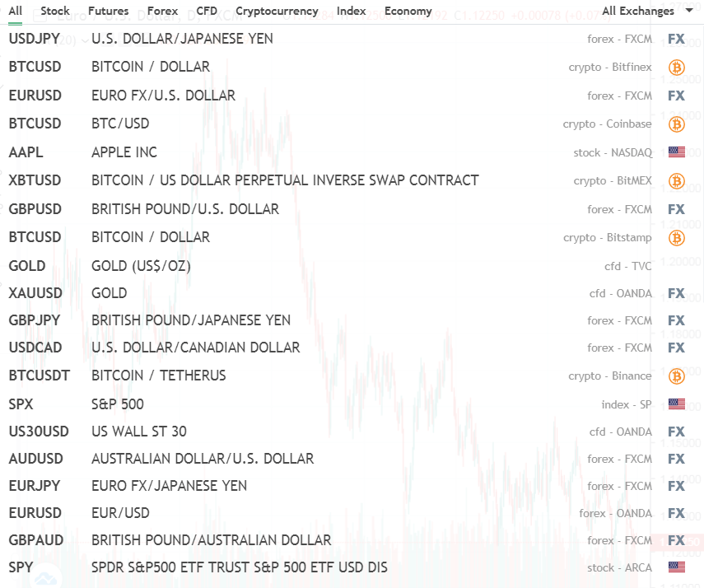Switch to the Forex tab

[x=162, y=11]
